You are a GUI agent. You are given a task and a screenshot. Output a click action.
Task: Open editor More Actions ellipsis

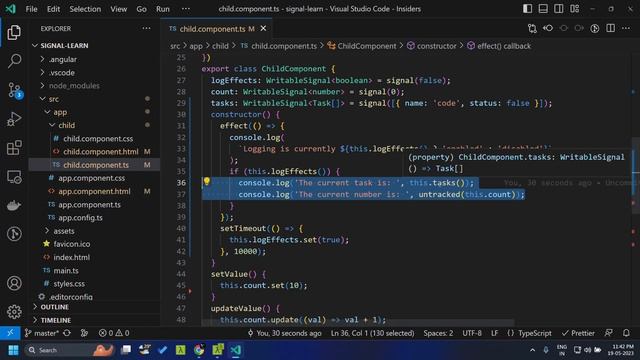[x=626, y=28]
